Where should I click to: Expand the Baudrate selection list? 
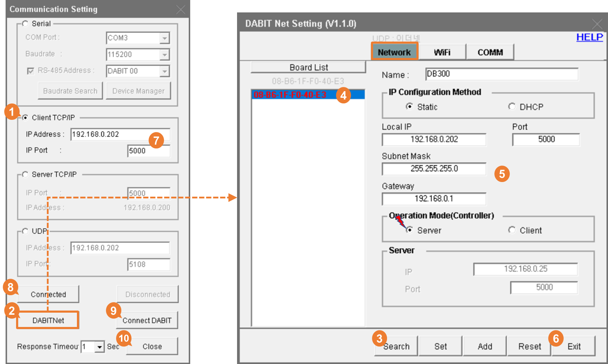pos(164,54)
